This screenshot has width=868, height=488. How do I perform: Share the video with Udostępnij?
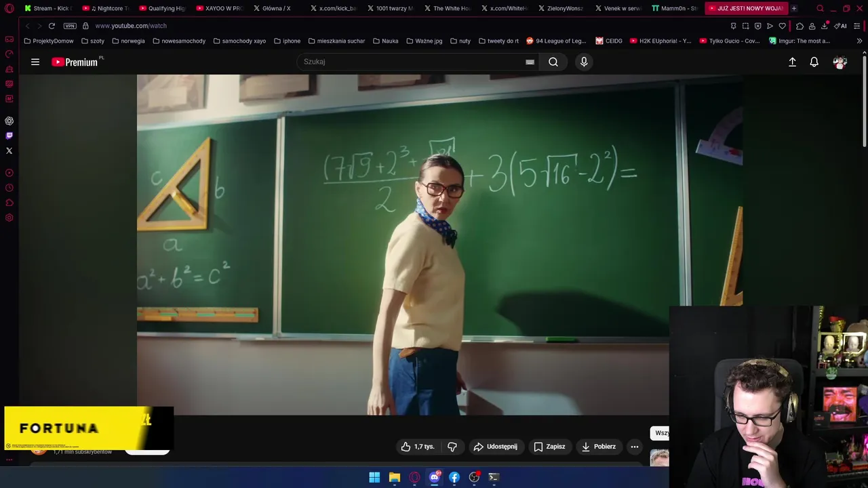[x=495, y=447]
